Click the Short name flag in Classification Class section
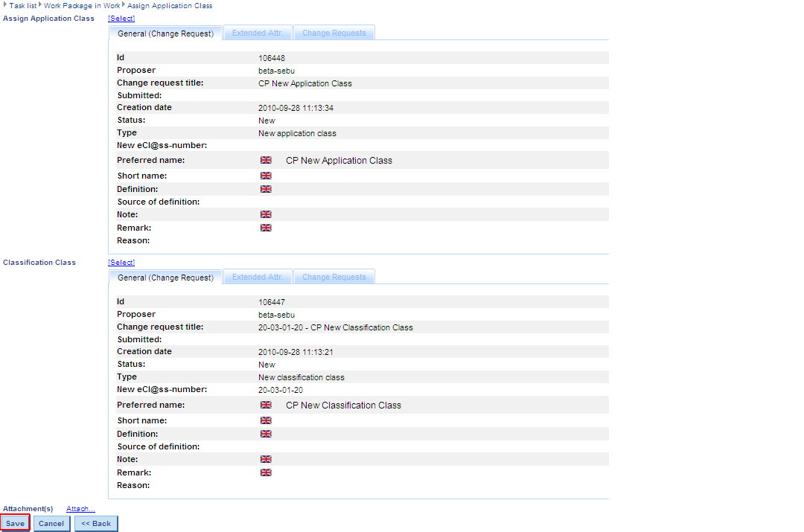Image resolution: width=804 pixels, height=532 pixels. click(266, 420)
